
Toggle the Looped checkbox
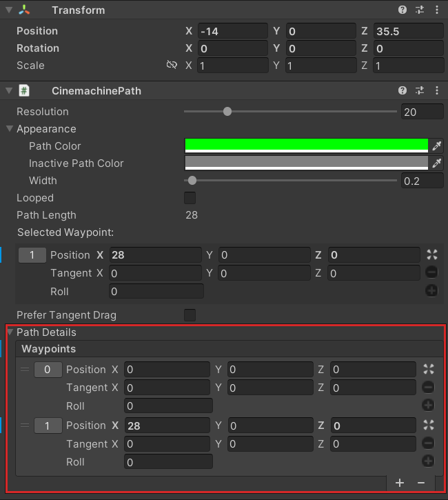[190, 198]
